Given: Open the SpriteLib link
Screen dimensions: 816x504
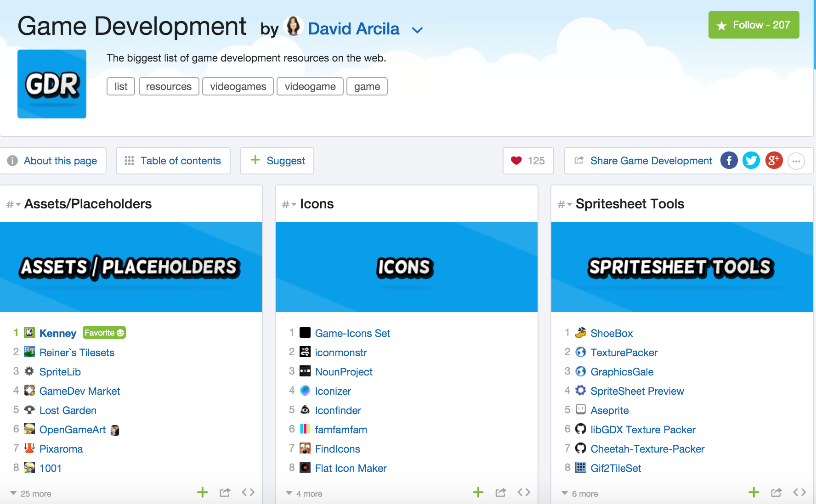Looking at the screenshot, I should tap(60, 372).
